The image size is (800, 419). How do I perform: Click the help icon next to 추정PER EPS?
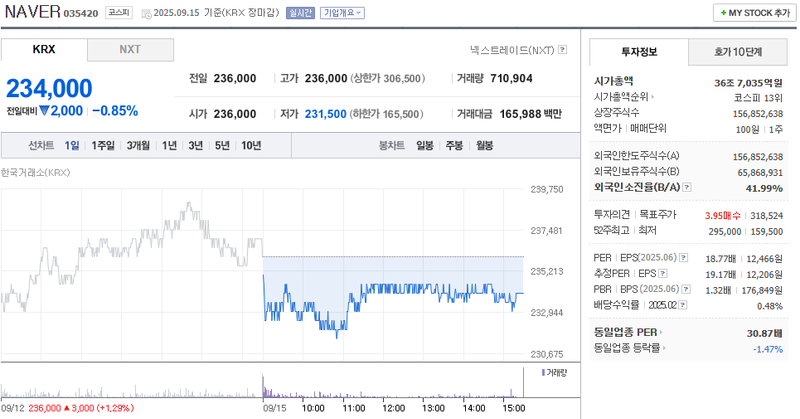(663, 274)
